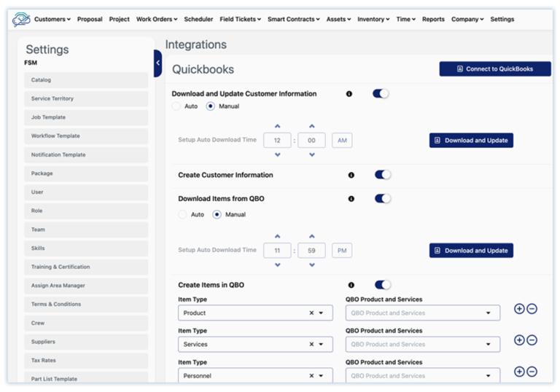The height and width of the screenshot is (392, 560).
Task: Open the Work Orders menu dropdown
Action: pyautogui.click(x=157, y=19)
